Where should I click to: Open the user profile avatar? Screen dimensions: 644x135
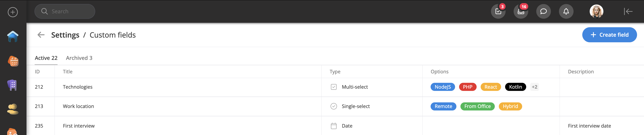[x=596, y=11]
